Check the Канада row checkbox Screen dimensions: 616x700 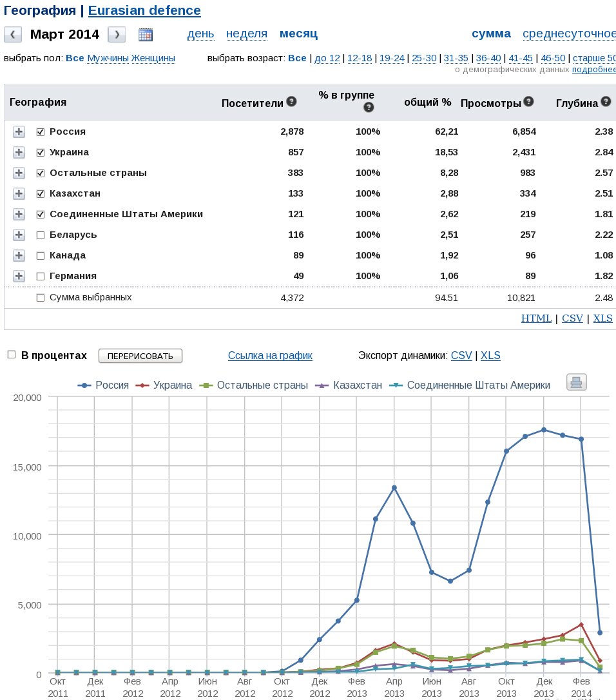point(41,256)
